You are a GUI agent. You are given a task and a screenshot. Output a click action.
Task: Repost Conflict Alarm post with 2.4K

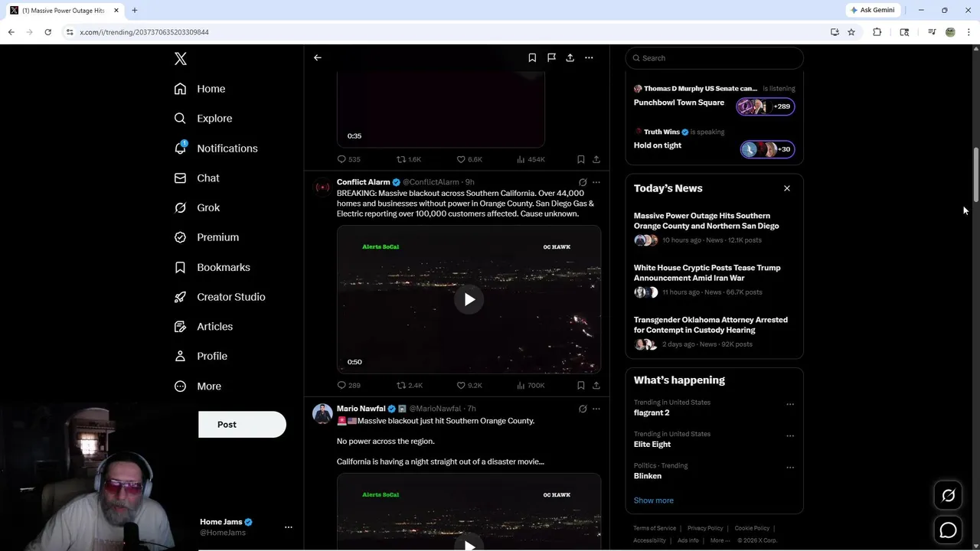[x=409, y=386]
